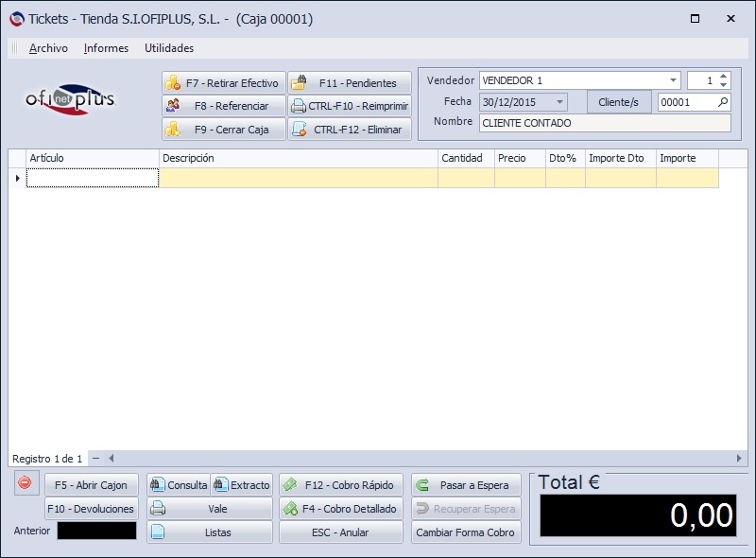Open the Fecha date picker dropdown
The width and height of the screenshot is (756, 558).
coord(559,102)
